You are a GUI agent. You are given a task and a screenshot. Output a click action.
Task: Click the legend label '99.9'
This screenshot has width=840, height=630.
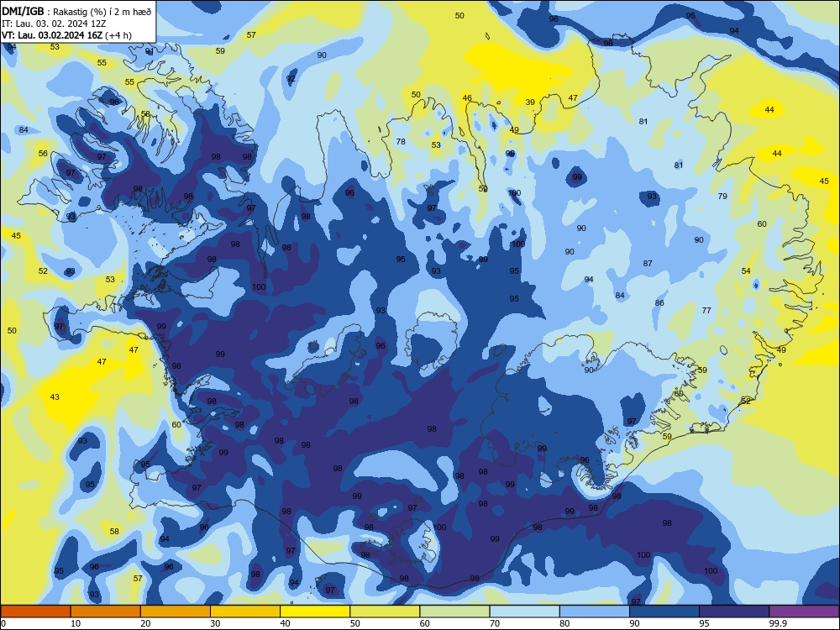click(x=778, y=623)
